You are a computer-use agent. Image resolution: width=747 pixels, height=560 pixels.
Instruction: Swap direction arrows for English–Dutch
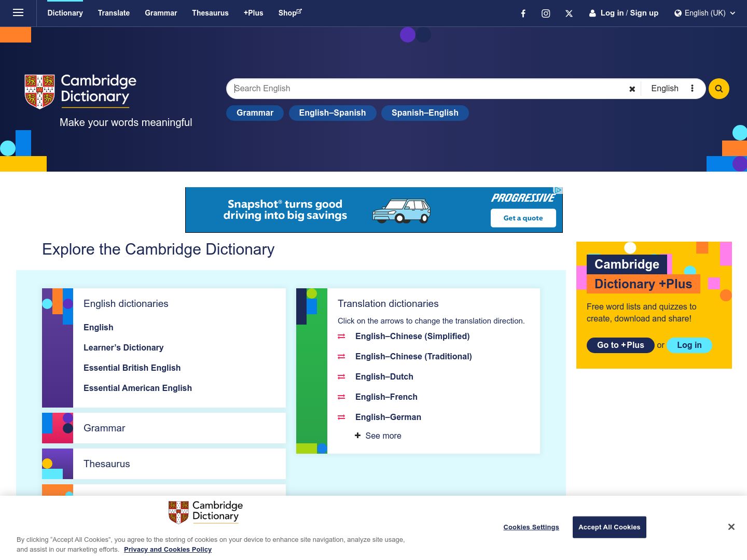[341, 377]
